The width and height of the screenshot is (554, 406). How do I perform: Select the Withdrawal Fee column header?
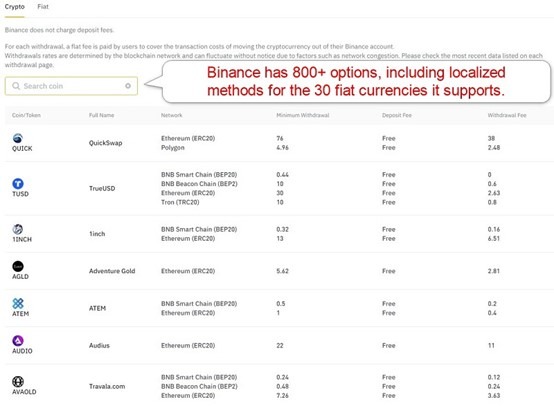[x=507, y=115]
